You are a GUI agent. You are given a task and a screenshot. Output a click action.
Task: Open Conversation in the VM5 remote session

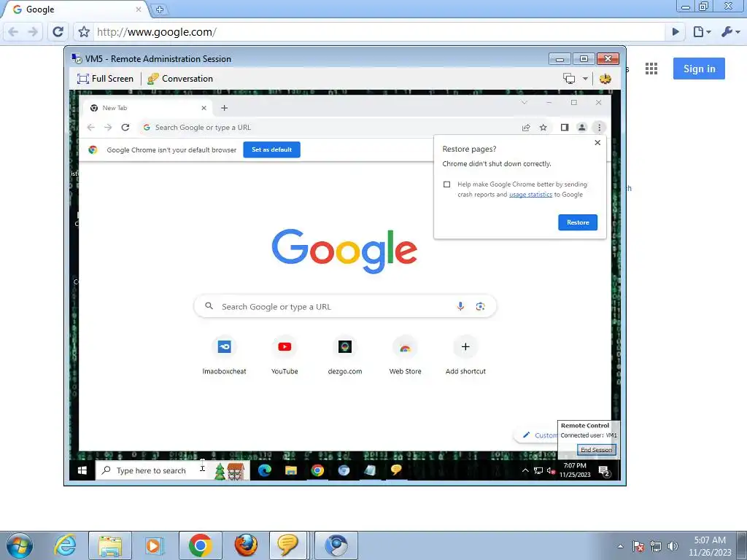click(180, 79)
